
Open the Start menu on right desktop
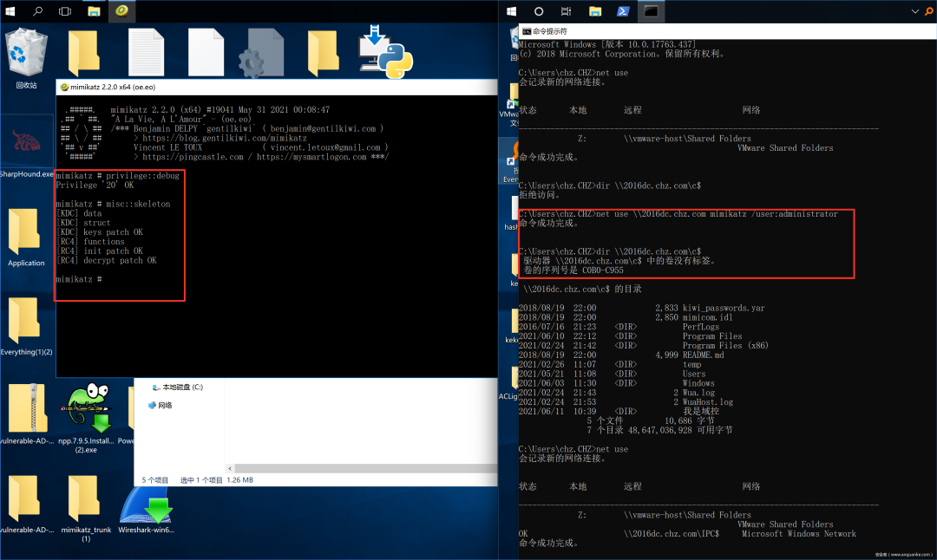[x=511, y=10]
